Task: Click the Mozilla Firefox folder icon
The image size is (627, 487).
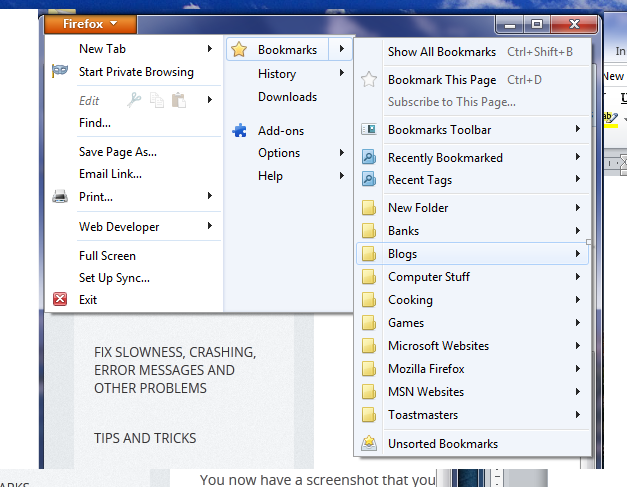Action: pos(369,369)
